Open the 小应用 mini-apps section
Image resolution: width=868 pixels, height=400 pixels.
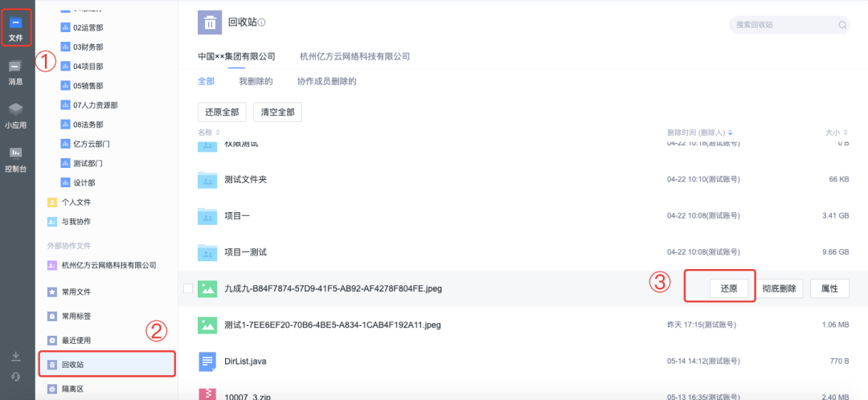pyautogui.click(x=15, y=116)
